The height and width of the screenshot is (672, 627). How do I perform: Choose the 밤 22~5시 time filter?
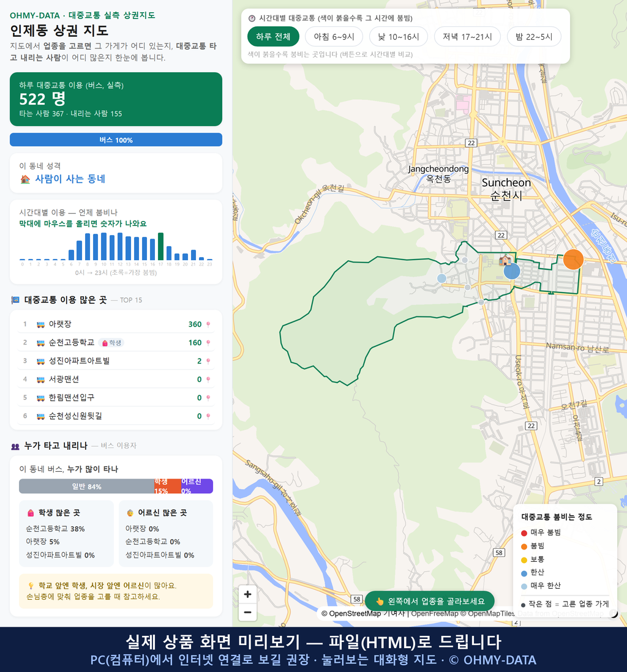[x=534, y=37]
